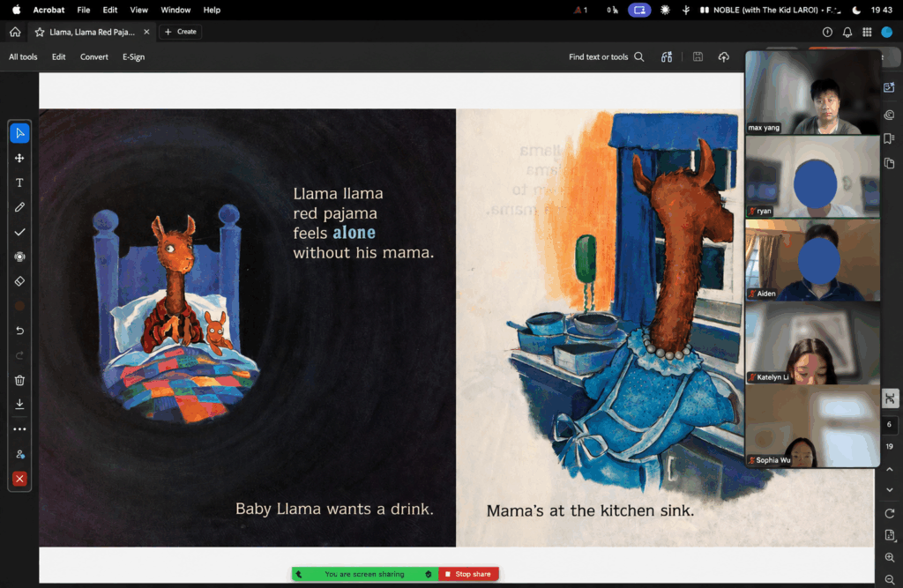
Task: Close the annotation toolbar with red X
Action: 19,480
